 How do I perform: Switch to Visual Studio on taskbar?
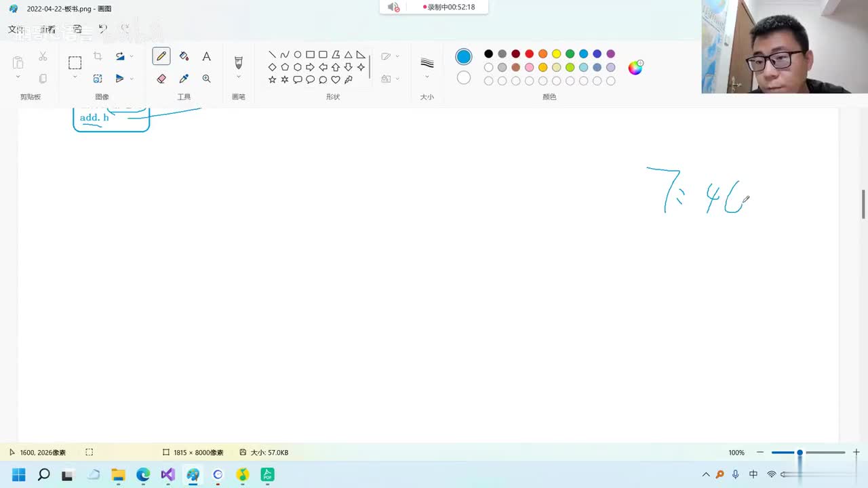(168, 474)
